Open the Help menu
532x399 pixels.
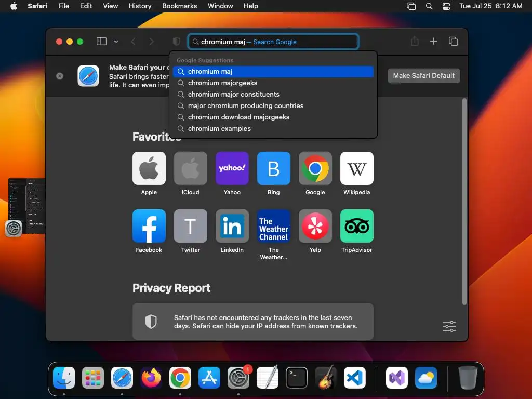[251, 6]
